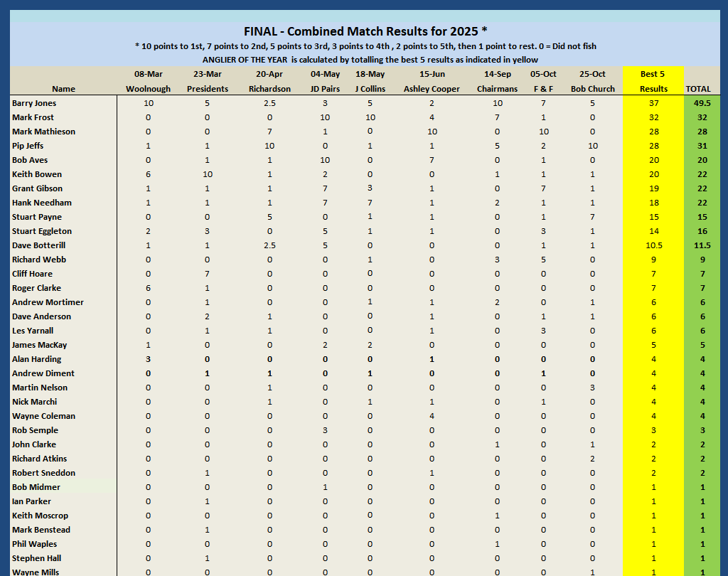Select Dave Botterill's Best 5 value 10.5
The width and height of the screenshot is (728, 576).
pos(653,245)
